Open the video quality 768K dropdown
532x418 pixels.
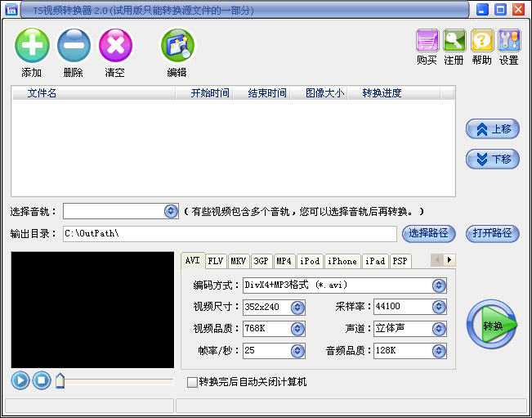pyautogui.click(x=297, y=329)
